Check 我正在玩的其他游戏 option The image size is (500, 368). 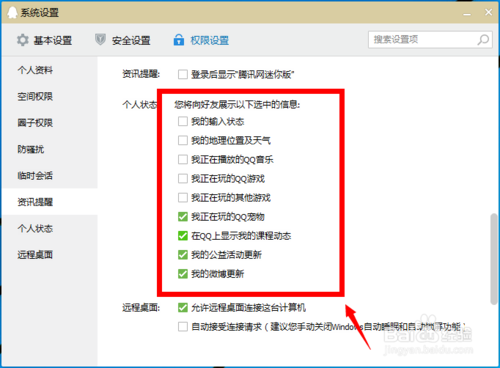(183, 197)
